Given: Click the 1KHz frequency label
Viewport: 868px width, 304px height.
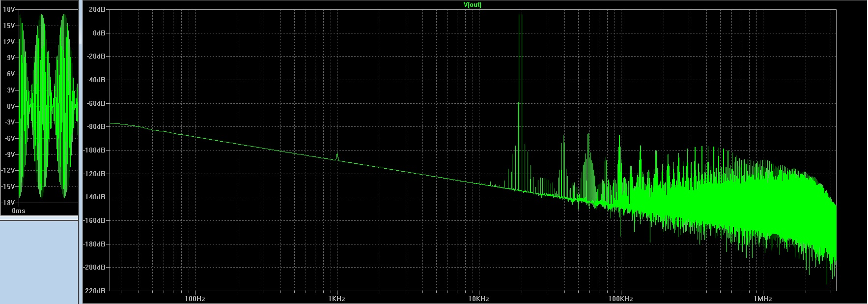Looking at the screenshot, I should [x=336, y=299].
